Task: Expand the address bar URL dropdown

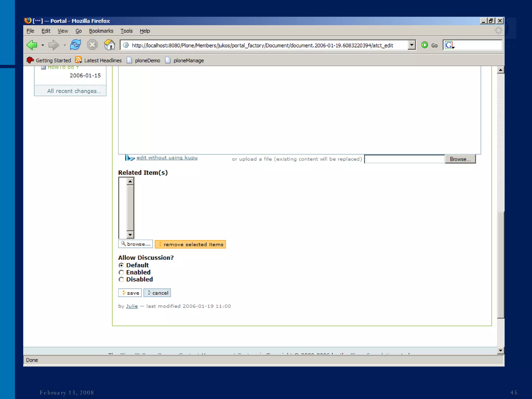Action: [x=411, y=45]
